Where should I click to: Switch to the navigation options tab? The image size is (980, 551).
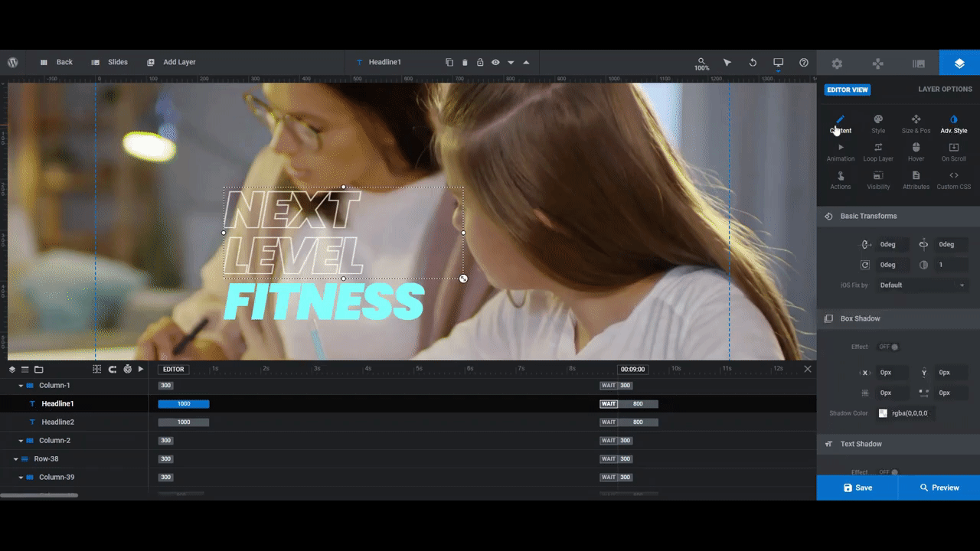pos(878,64)
